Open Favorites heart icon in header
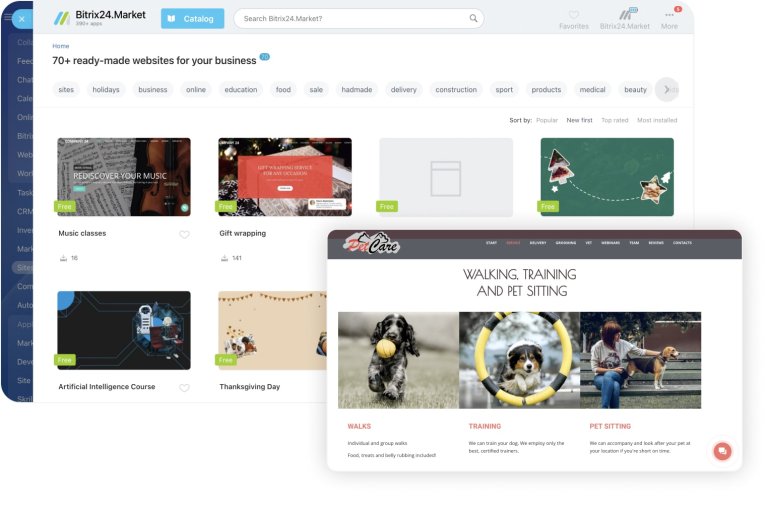768x511 pixels. coord(574,15)
